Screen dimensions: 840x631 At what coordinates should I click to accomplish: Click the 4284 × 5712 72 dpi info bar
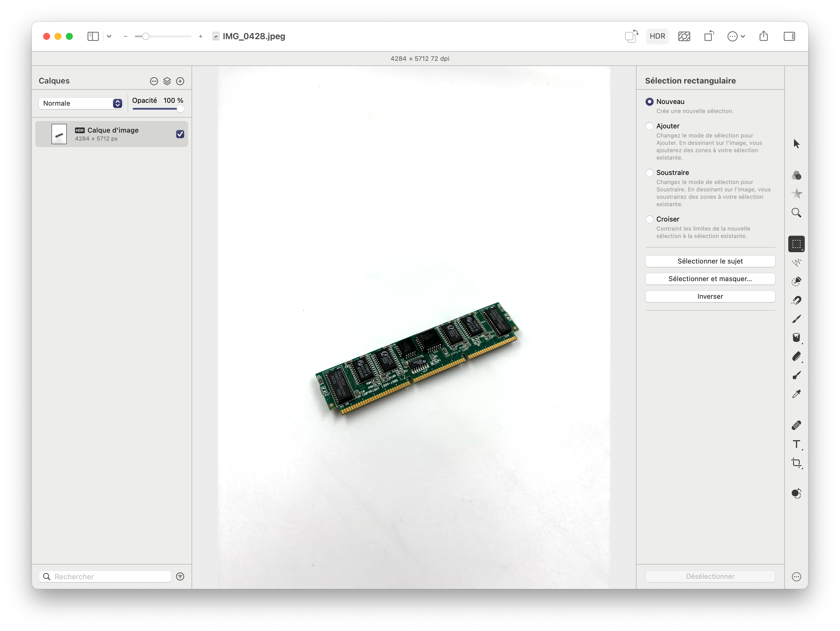pos(420,58)
